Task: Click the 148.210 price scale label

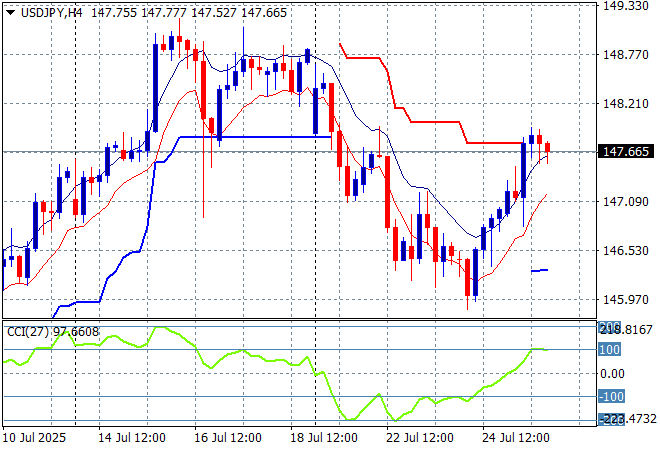Action: [x=626, y=104]
